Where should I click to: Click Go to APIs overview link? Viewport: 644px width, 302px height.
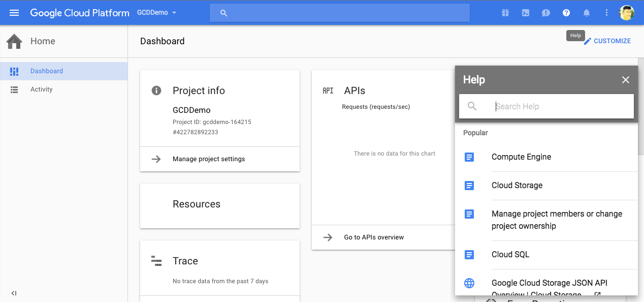coord(374,237)
